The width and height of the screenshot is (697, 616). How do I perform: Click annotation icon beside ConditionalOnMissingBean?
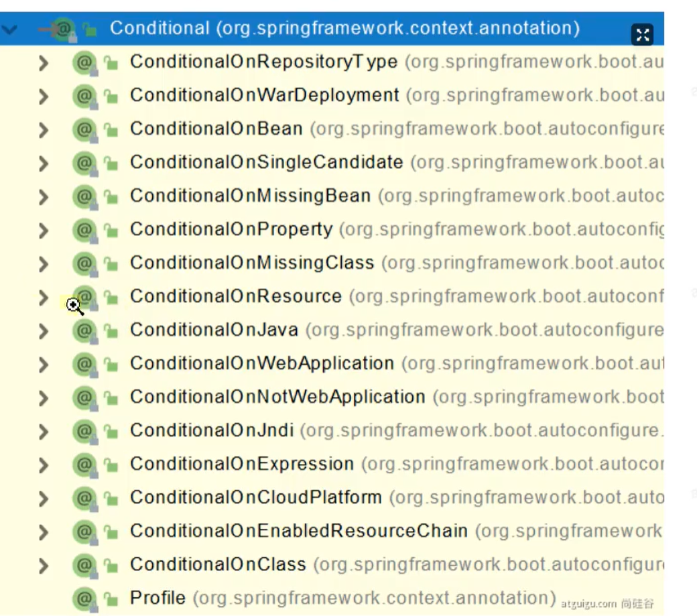click(85, 197)
